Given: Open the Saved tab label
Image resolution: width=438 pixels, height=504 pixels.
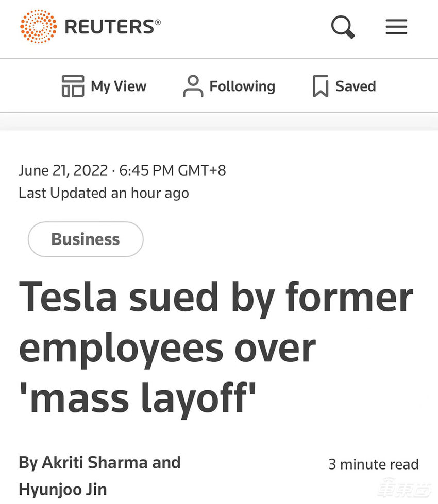Looking at the screenshot, I should [356, 86].
